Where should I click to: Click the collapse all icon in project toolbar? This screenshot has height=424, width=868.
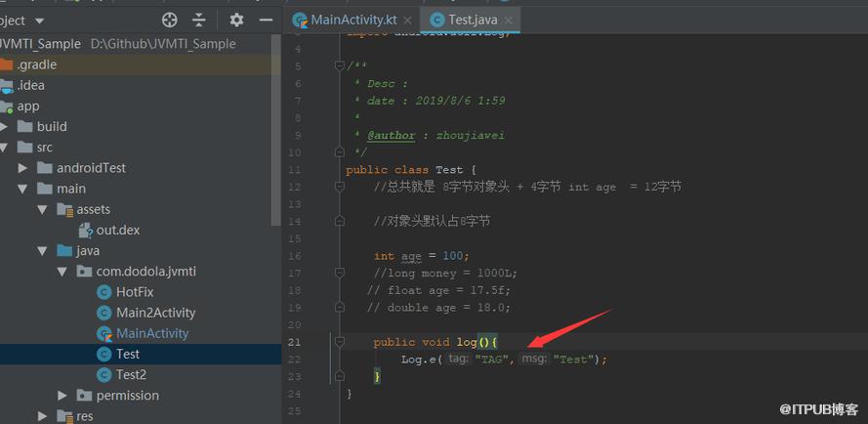[199, 21]
